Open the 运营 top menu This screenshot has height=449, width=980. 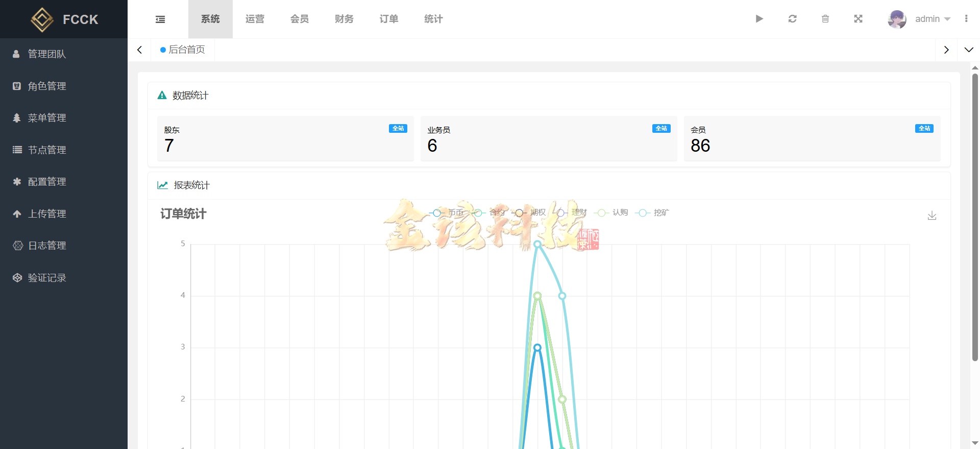pos(255,19)
